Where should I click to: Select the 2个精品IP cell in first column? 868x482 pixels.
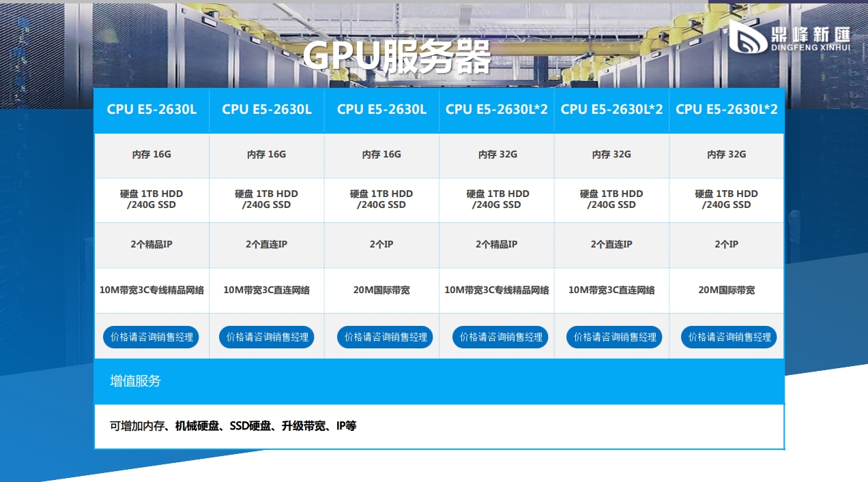tap(151, 245)
